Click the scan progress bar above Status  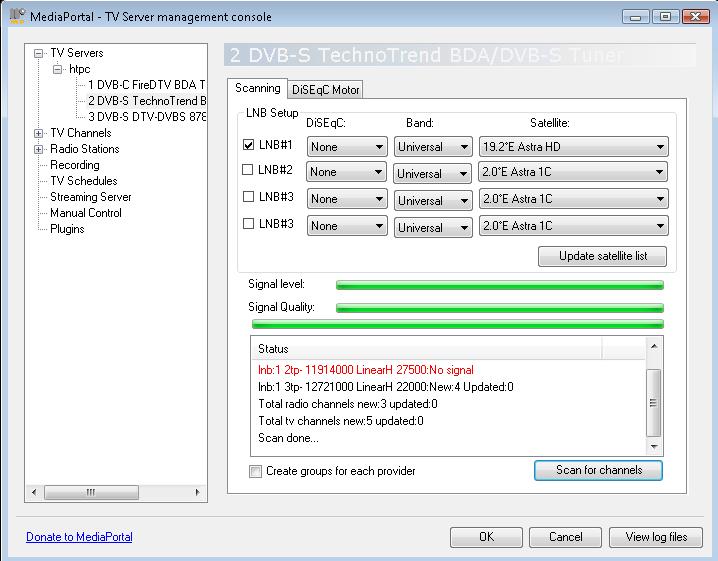coord(457,324)
